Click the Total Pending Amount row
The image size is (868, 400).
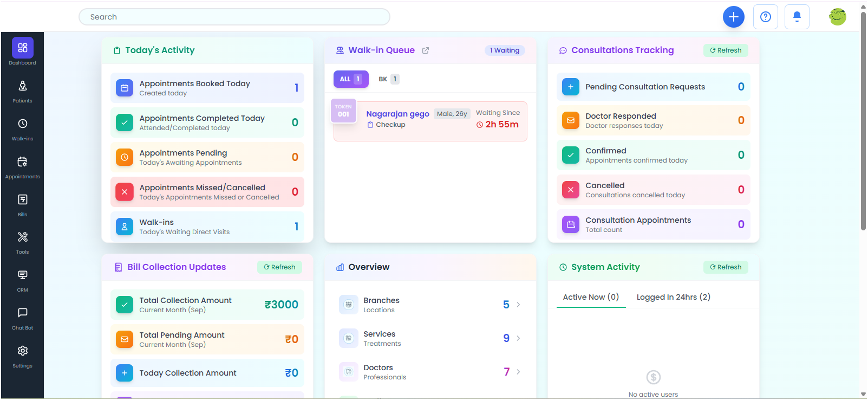pos(207,339)
